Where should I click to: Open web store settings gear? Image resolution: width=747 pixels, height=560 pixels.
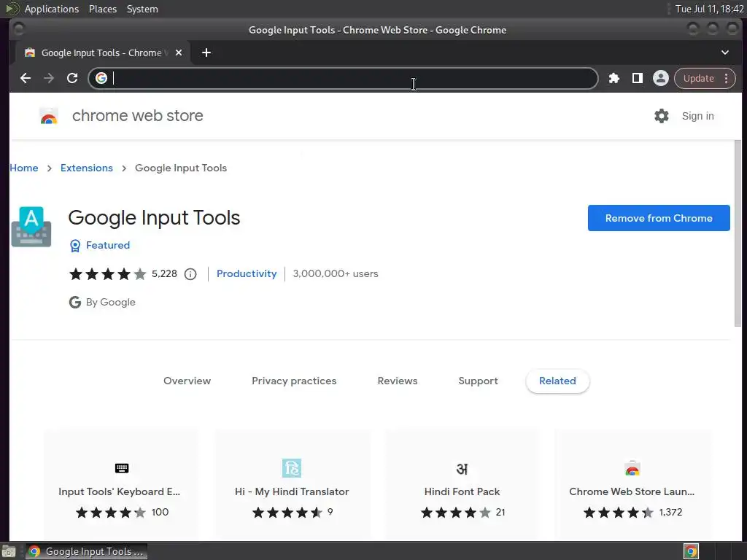(661, 116)
